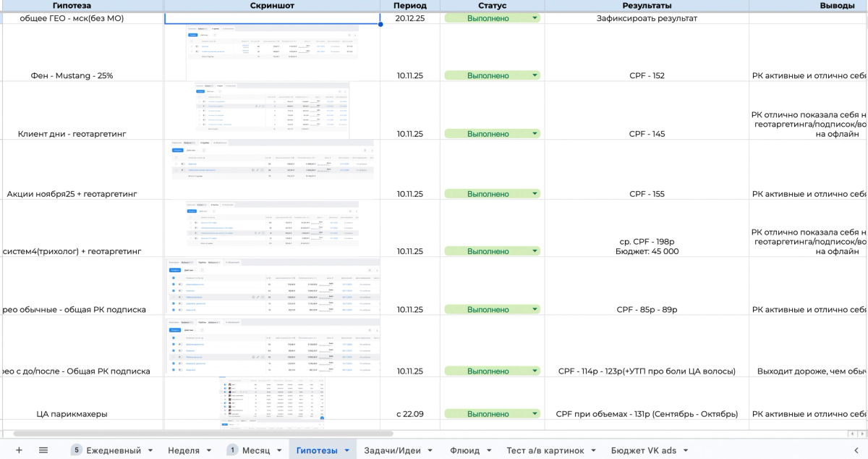The height and width of the screenshot is (459, 868).
Task: Switch to the Неделя sheet tab
Action: pyautogui.click(x=184, y=450)
